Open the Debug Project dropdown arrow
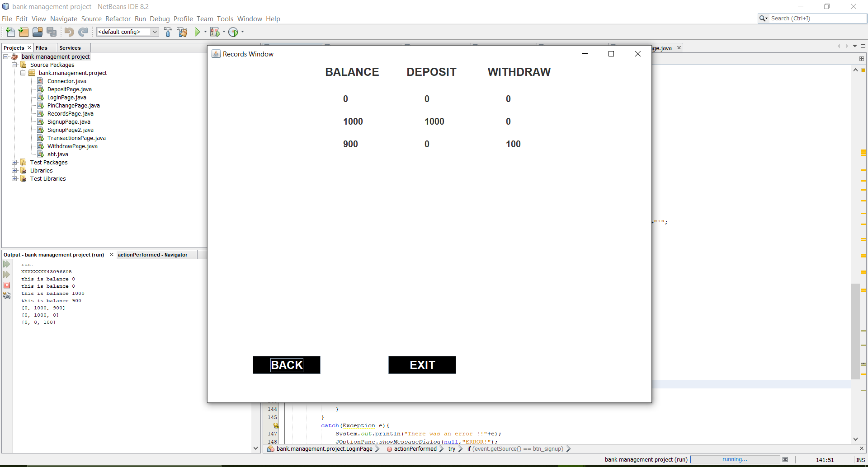 pyautogui.click(x=224, y=32)
